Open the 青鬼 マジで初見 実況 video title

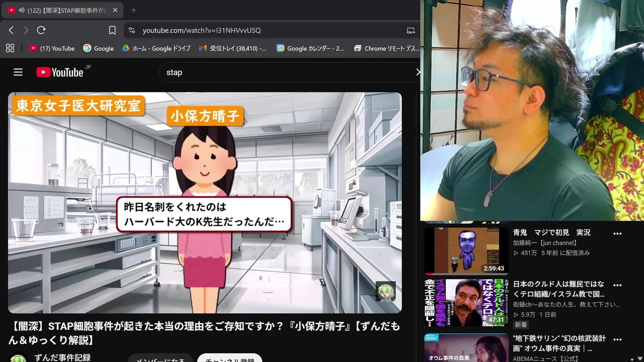pos(551,233)
